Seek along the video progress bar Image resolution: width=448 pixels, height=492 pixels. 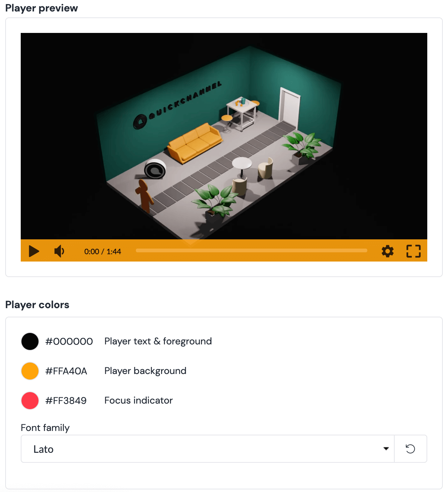pyautogui.click(x=251, y=250)
